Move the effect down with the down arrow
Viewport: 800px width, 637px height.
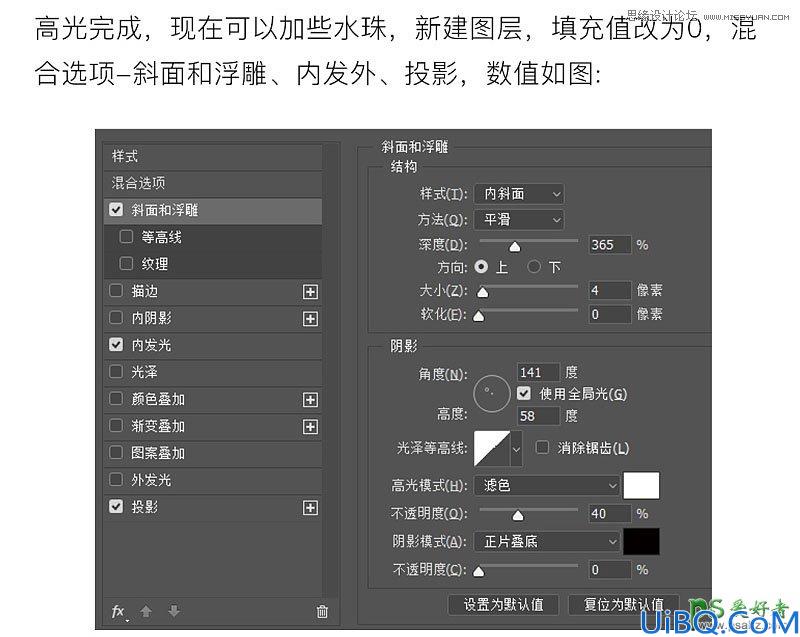173,611
